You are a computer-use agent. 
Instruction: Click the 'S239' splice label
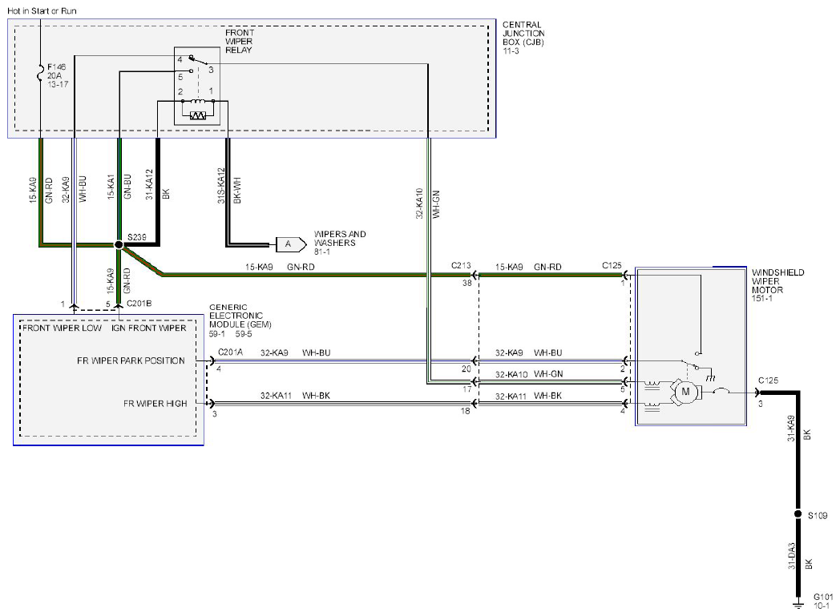(x=137, y=237)
